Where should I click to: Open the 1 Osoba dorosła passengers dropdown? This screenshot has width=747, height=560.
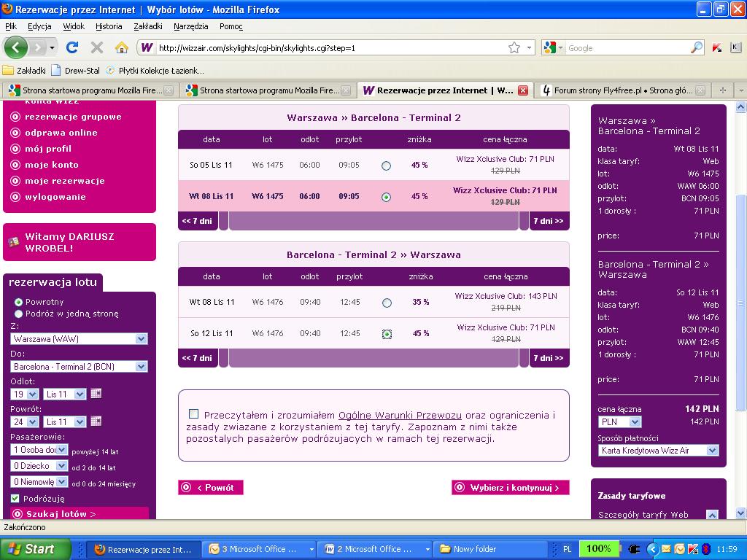coord(39,449)
